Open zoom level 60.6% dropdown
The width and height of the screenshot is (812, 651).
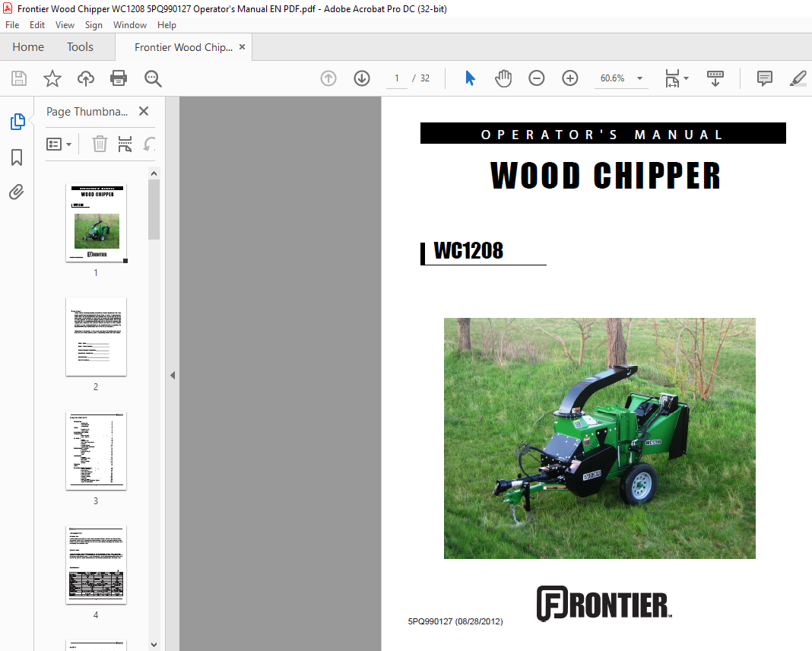[640, 78]
